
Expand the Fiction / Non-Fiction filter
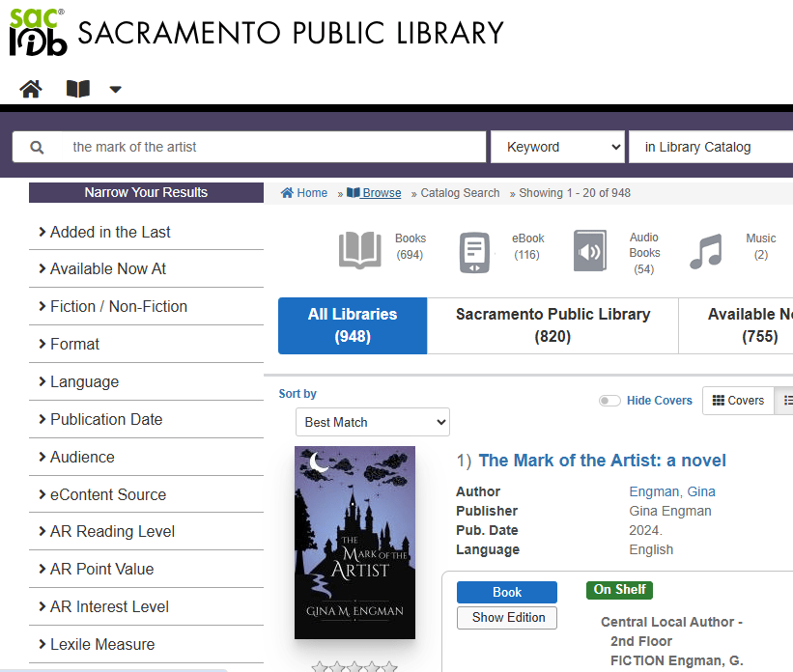[119, 306]
